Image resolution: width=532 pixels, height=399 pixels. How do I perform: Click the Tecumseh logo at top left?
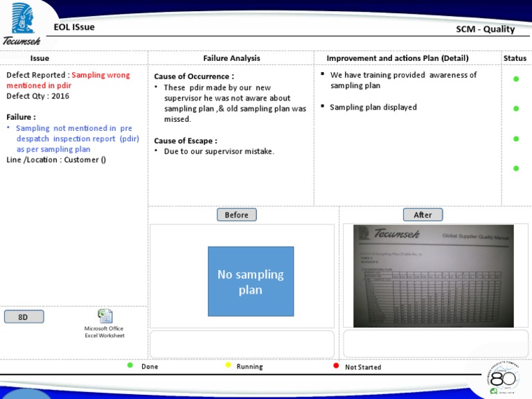point(22,24)
